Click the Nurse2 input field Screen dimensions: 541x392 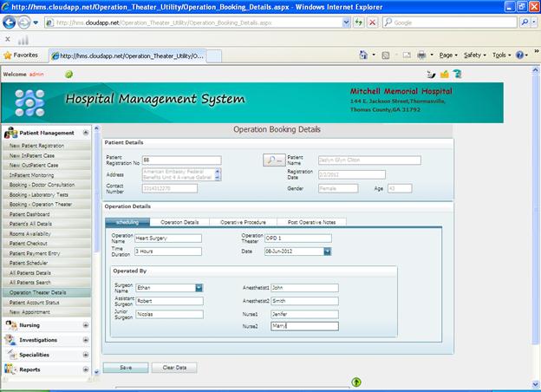pos(303,327)
